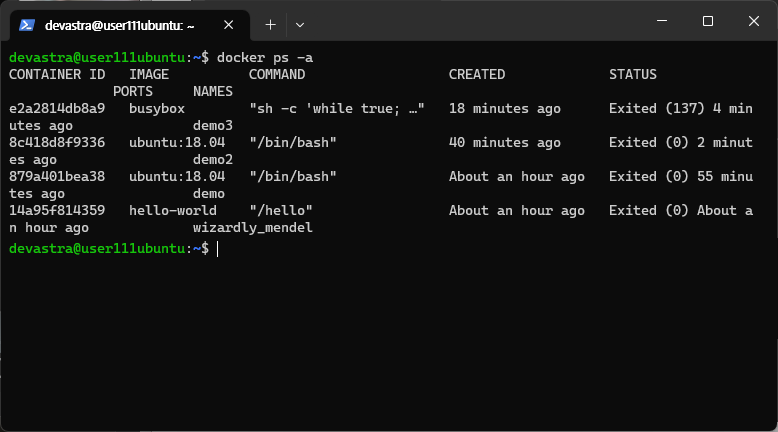778x432 pixels.
Task: Click the "sh -c 'while true; …" command
Action: tap(337, 108)
